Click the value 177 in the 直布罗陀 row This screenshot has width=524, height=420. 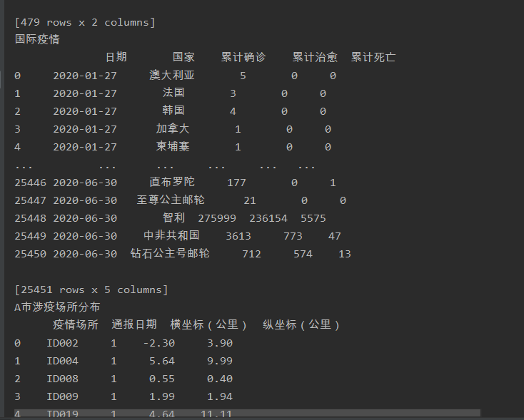point(236,183)
